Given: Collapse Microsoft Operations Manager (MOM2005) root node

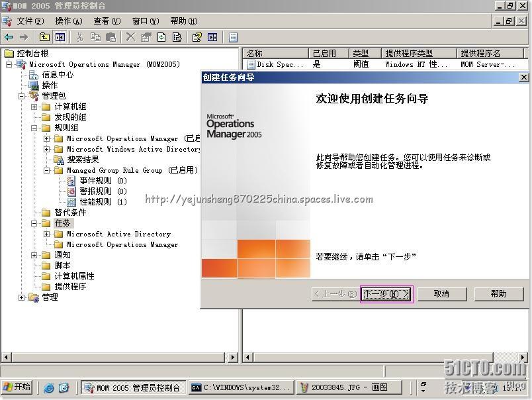Looking at the screenshot, I should click(x=9, y=64).
